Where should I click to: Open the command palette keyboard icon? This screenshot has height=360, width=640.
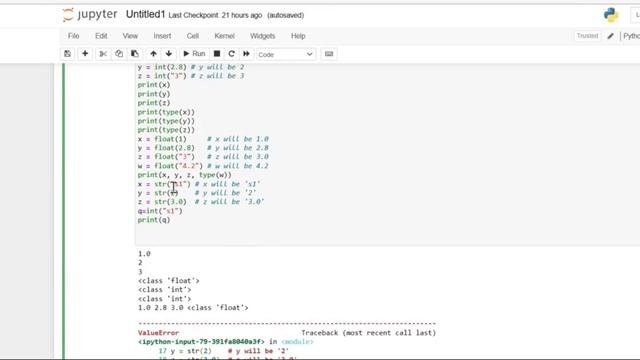pos(329,54)
